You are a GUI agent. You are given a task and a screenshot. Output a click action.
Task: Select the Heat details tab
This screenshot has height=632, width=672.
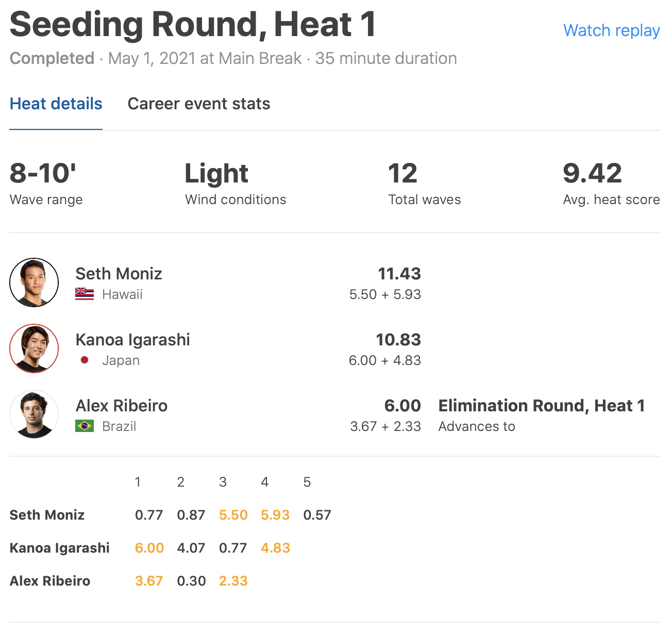tap(56, 104)
